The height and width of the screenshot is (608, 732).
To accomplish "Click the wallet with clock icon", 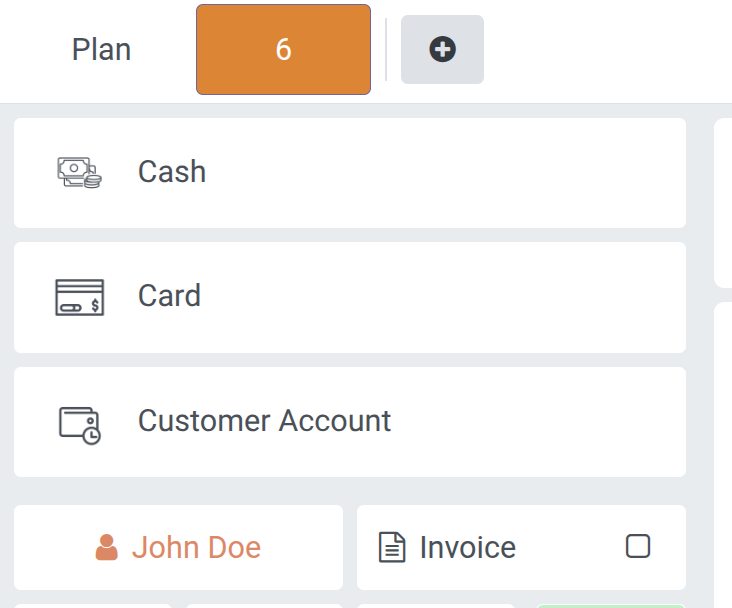I will coord(79,422).
